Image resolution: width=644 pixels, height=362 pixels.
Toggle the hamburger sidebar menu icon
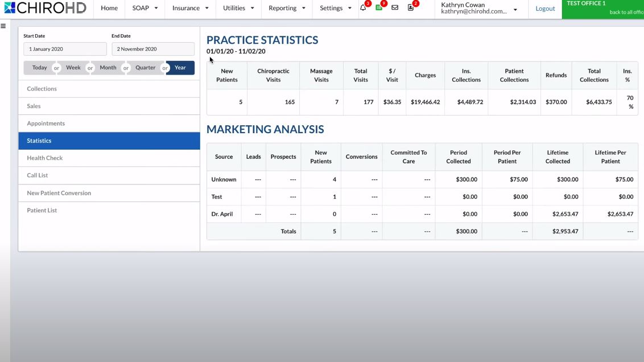point(3,26)
